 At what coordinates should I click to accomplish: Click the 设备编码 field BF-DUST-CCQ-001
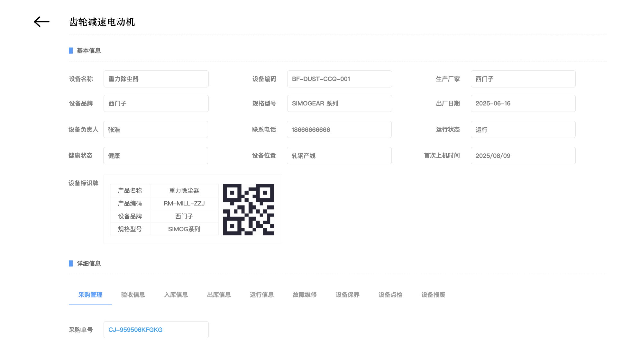tap(340, 79)
